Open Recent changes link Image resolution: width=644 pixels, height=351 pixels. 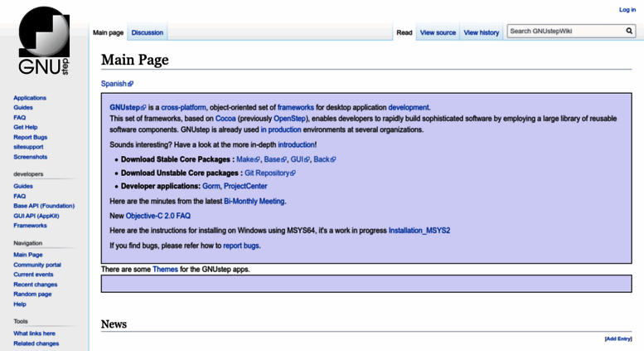pyautogui.click(x=36, y=285)
